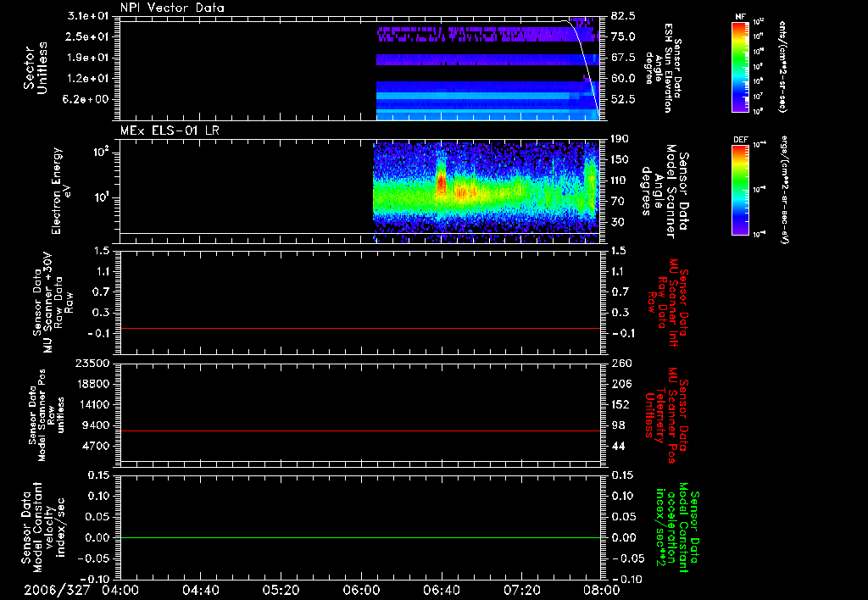Click the '14100' scanner position axis value
The height and width of the screenshot is (600, 868).
pos(92,404)
